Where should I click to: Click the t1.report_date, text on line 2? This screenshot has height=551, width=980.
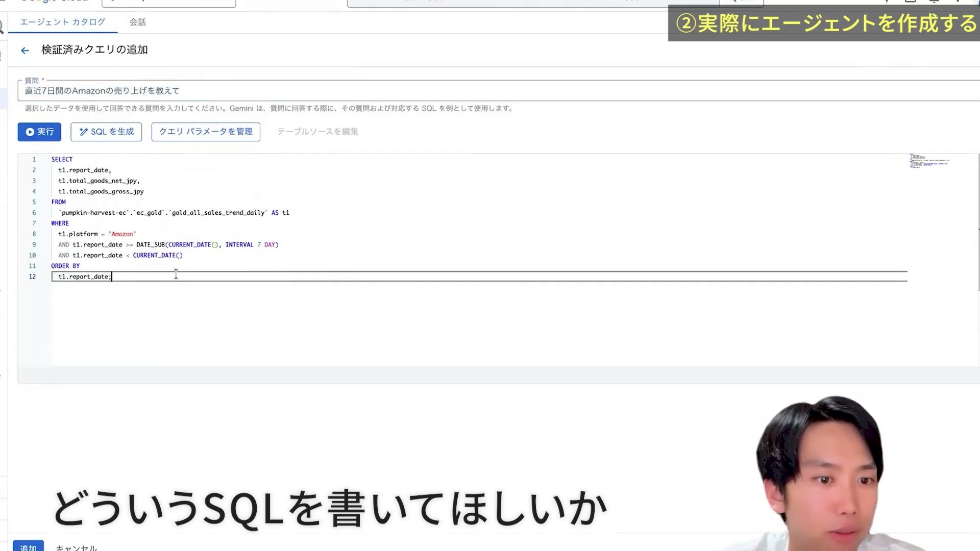[85, 170]
